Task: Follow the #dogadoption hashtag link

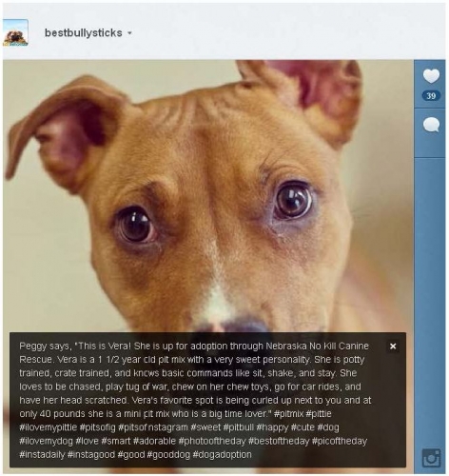Action: pyautogui.click(x=222, y=454)
